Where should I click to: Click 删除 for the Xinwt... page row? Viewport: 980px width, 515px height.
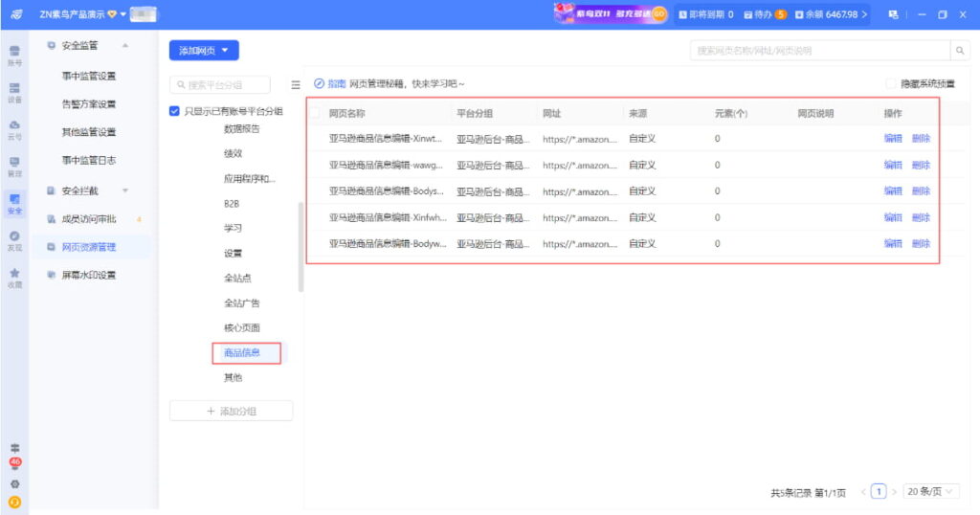coord(921,138)
